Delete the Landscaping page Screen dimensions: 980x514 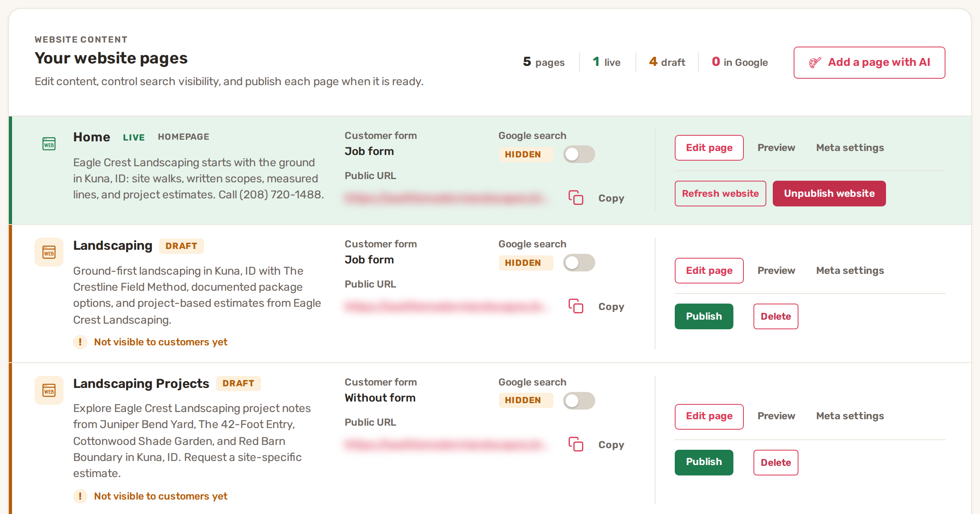tap(776, 316)
